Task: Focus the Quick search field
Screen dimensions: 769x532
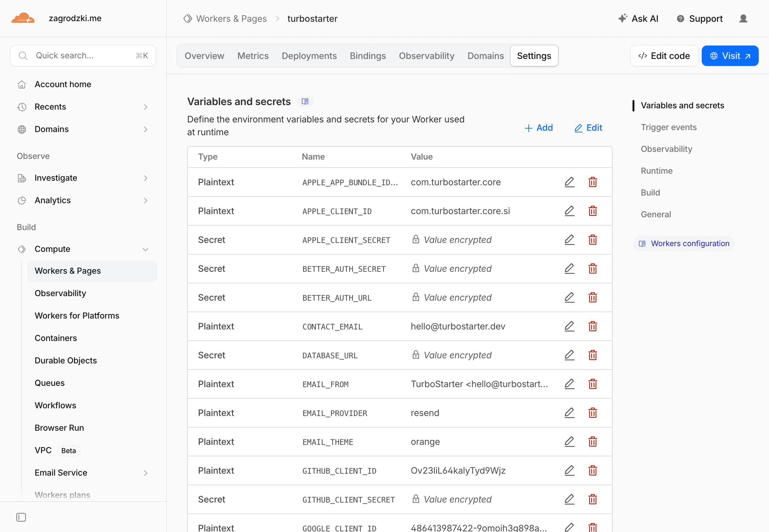Action: pos(83,56)
